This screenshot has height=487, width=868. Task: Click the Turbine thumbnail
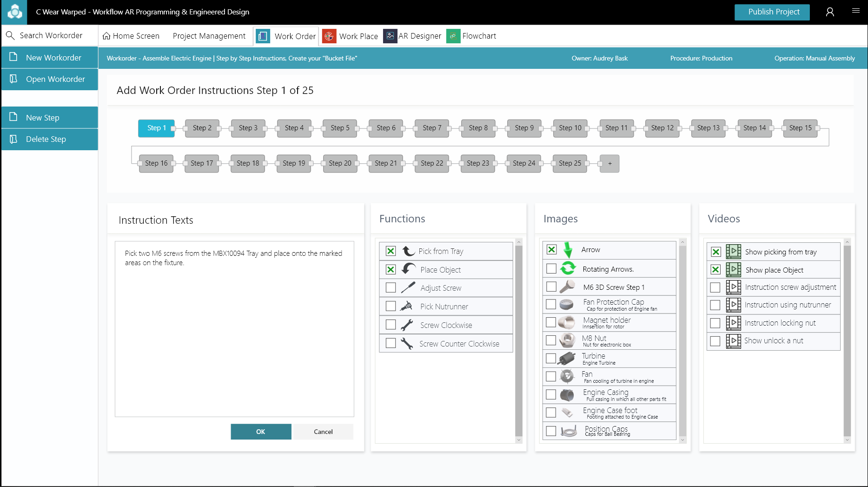point(567,359)
